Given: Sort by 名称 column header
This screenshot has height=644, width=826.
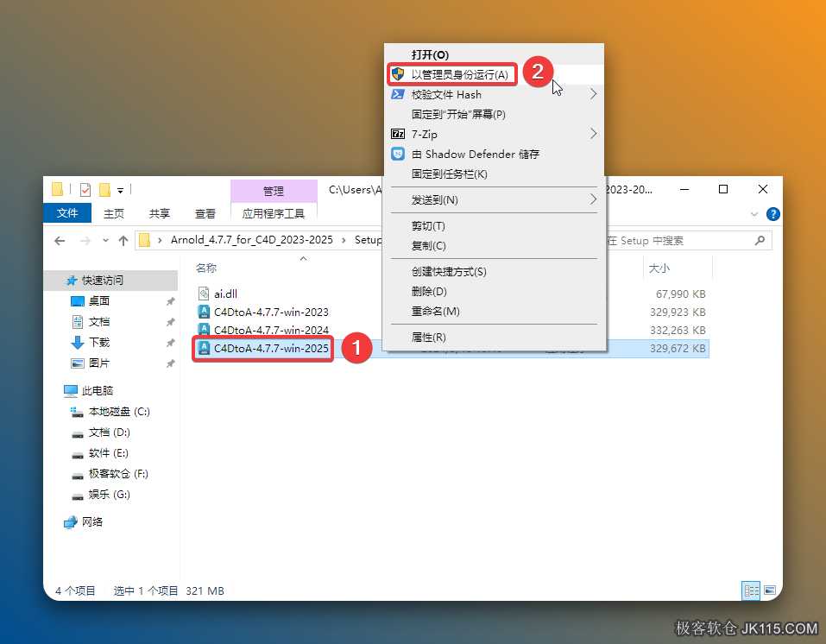Looking at the screenshot, I should click(206, 268).
